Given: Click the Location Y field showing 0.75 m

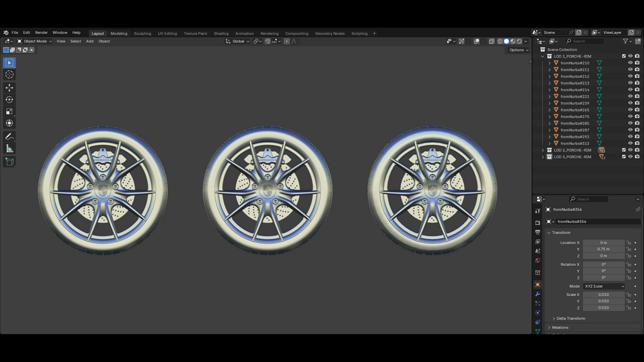Looking at the screenshot, I should 604,249.
